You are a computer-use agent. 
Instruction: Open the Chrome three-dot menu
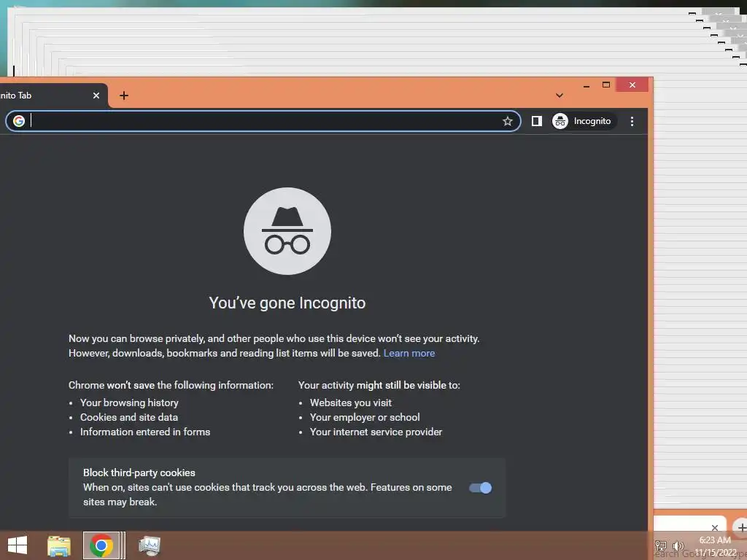pos(632,122)
